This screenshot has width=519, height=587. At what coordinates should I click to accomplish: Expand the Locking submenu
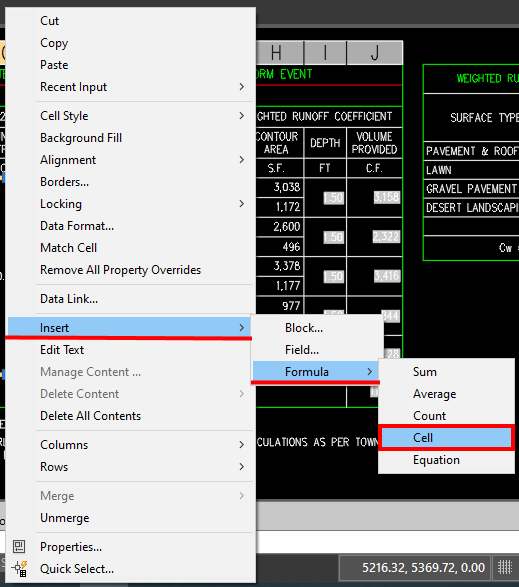click(x=130, y=204)
